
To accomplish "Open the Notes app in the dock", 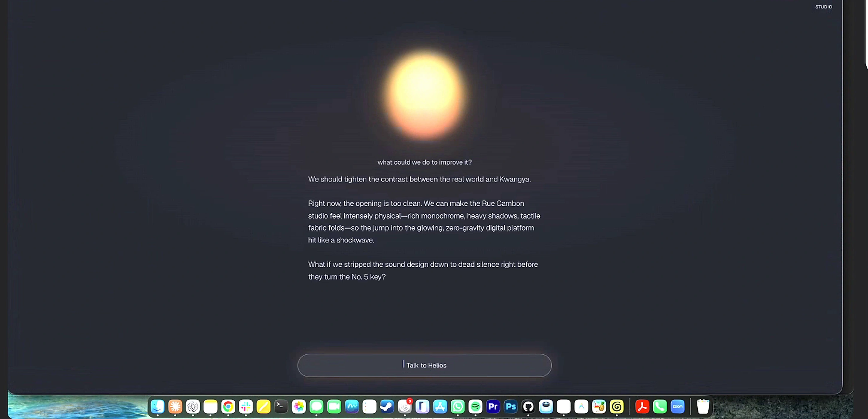I will 211,406.
